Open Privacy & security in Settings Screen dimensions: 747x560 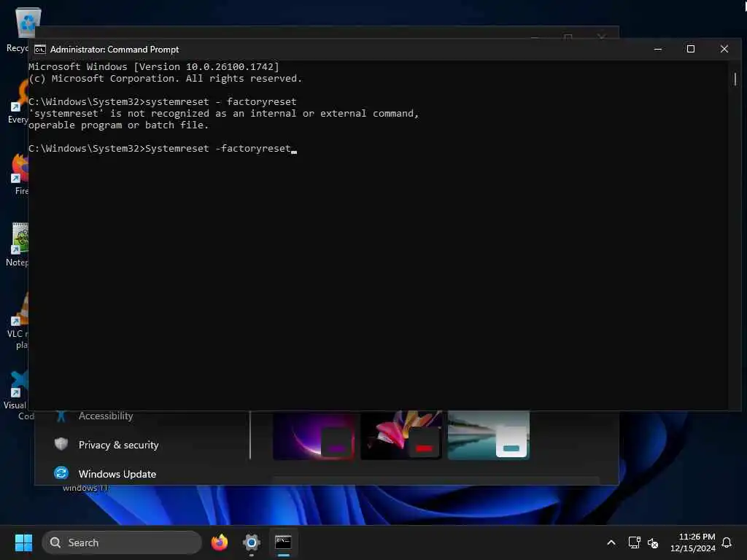pos(119,445)
